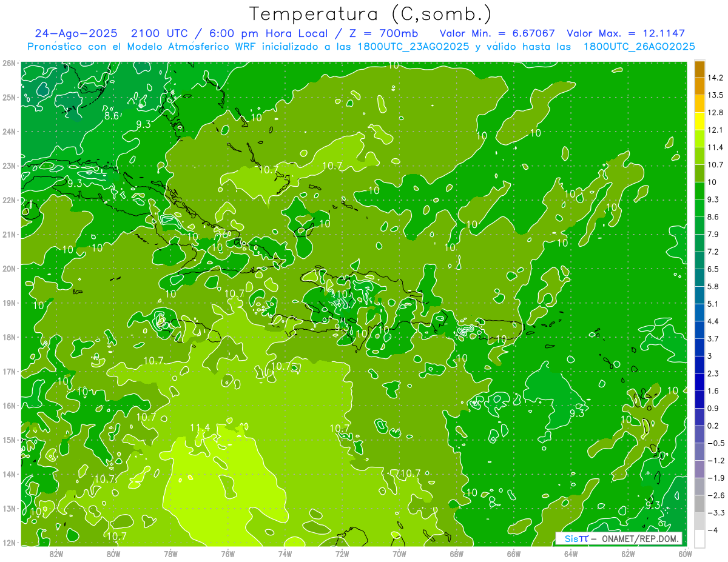Click the "Valor Min. = 6.67067" value
Viewport: 728px width, 562px height.
[497, 33]
